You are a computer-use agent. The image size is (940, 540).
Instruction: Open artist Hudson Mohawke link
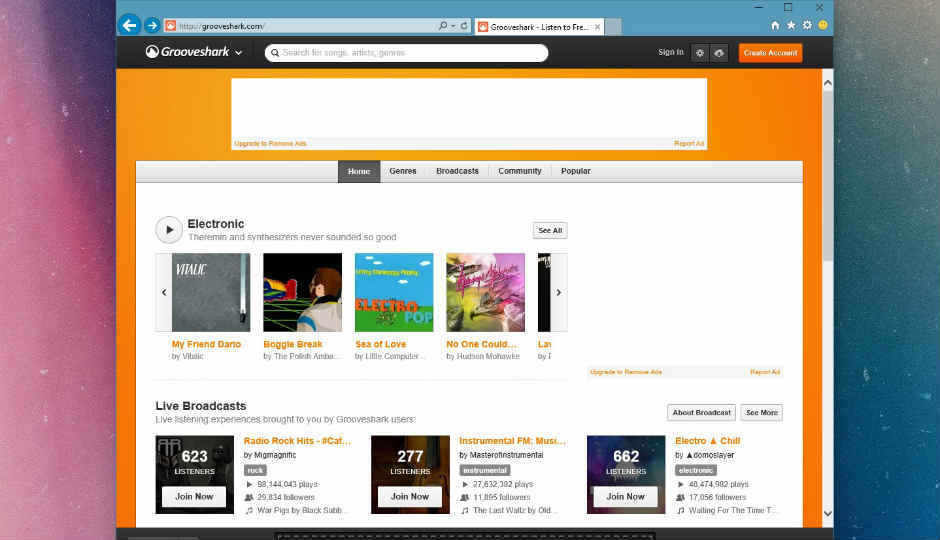489,357
